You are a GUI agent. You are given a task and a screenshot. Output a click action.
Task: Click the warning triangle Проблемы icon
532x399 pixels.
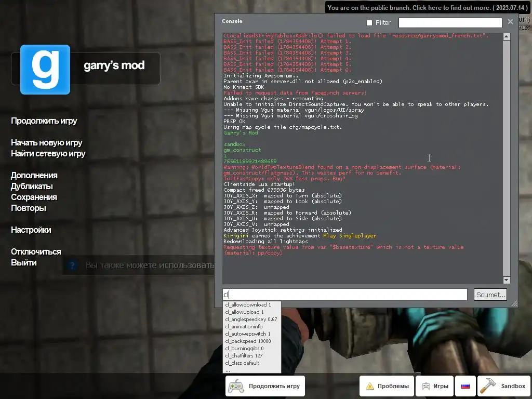pyautogui.click(x=370, y=386)
